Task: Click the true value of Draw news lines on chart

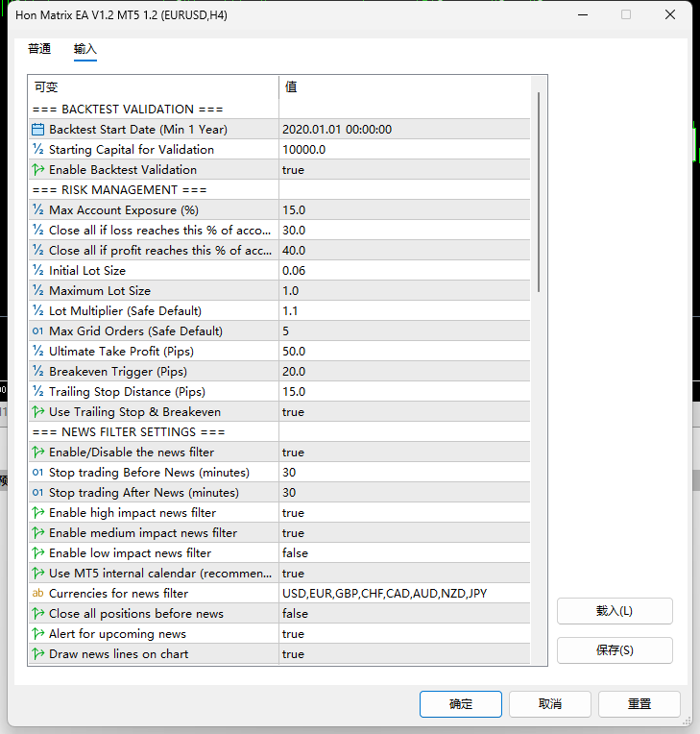Action: 294,653
